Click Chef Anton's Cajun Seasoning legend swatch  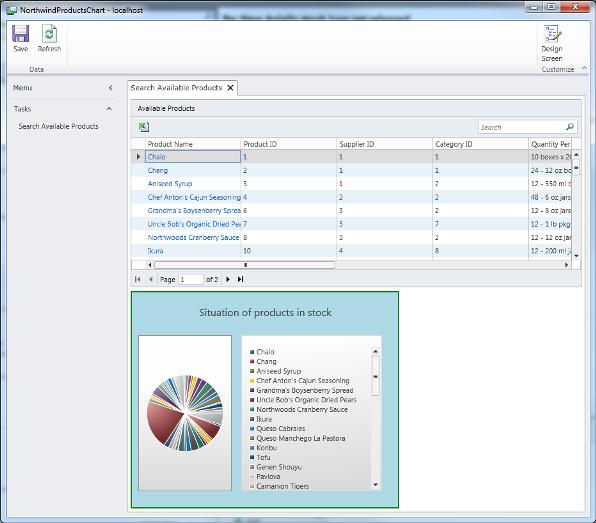(x=252, y=380)
